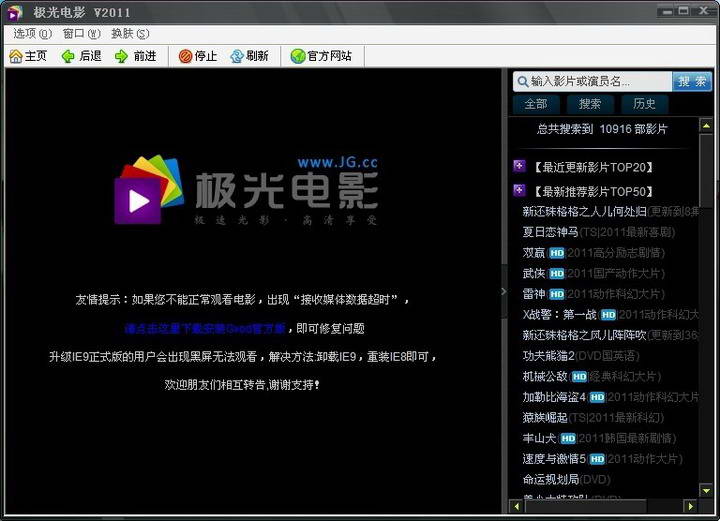
Task: Click the blue Qvod download link
Action: coord(205,329)
